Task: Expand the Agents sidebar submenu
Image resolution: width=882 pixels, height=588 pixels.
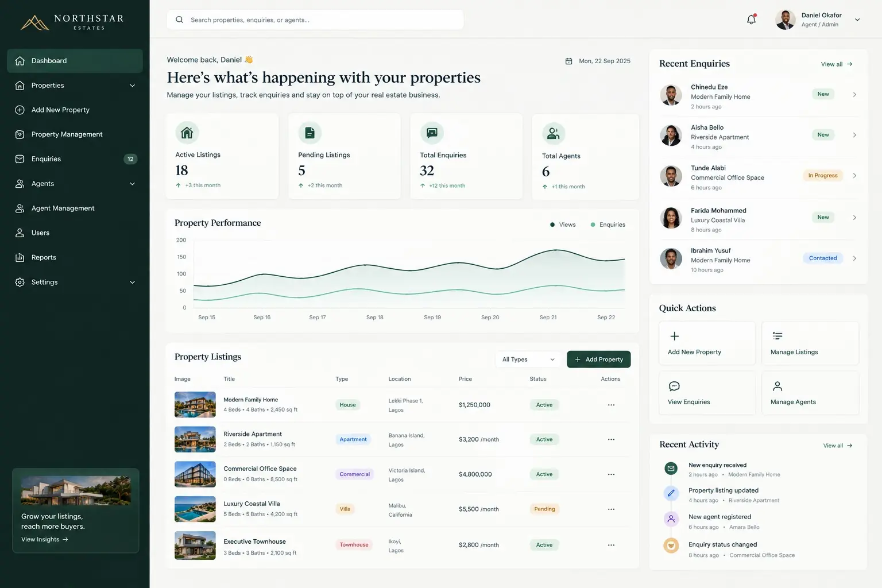Action: pyautogui.click(x=132, y=184)
